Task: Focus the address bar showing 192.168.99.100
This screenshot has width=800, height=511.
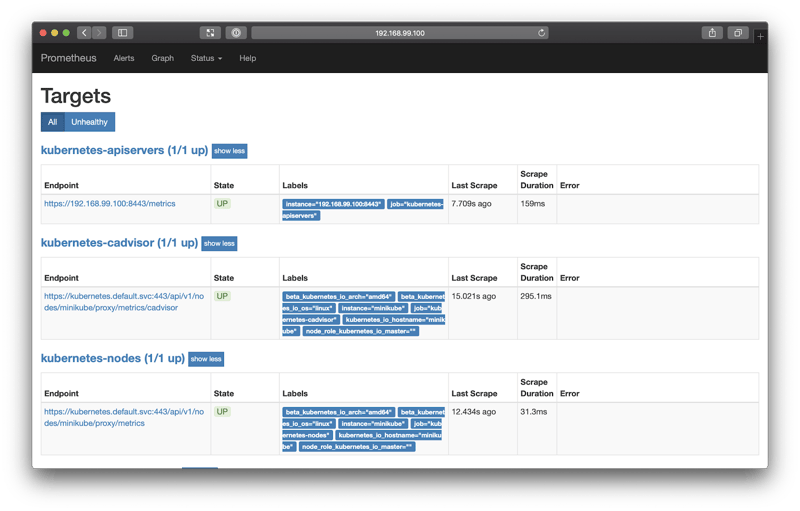Action: 399,33
